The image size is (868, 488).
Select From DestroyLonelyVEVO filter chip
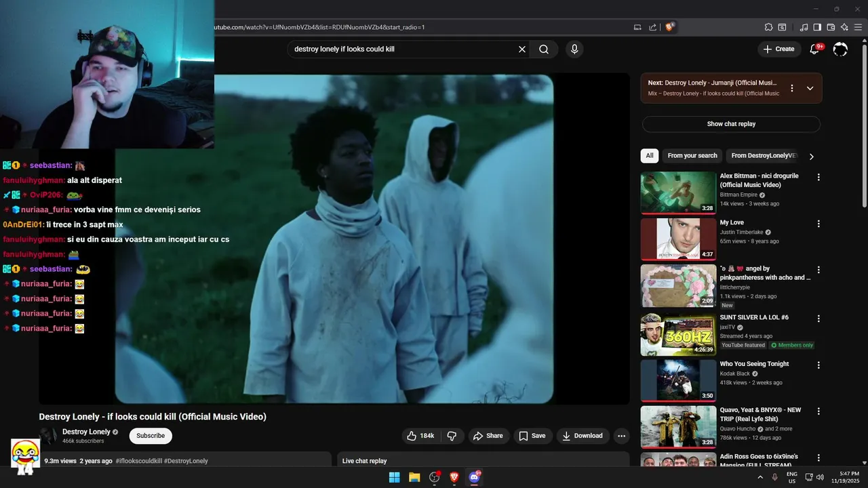click(762, 156)
